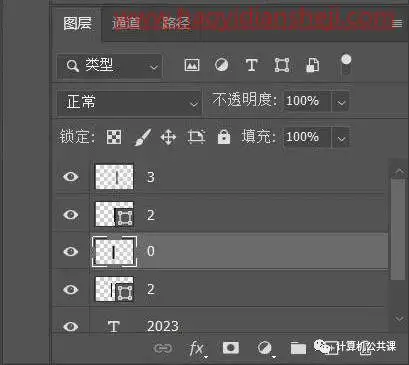Click the selected layer 0 thumbnail
The height and width of the screenshot is (365, 409).
click(114, 252)
